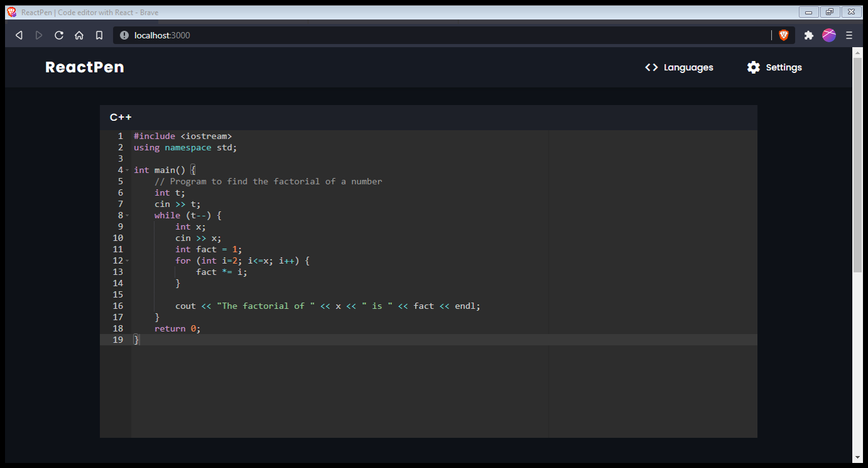Click the ReactPen logo link
The height and width of the screenshot is (468, 868).
[84, 67]
